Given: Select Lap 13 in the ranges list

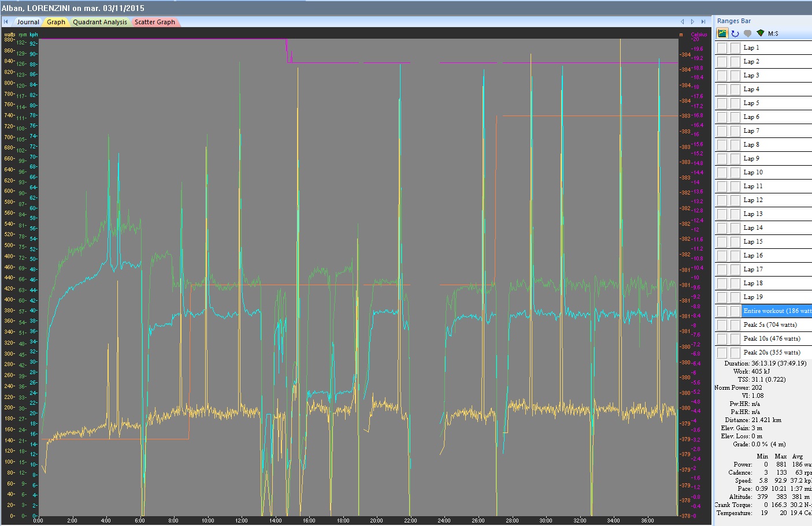Looking at the screenshot, I should (777, 214).
